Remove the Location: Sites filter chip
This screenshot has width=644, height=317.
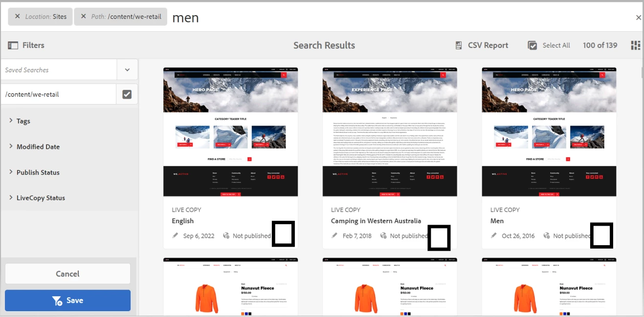pos(18,17)
